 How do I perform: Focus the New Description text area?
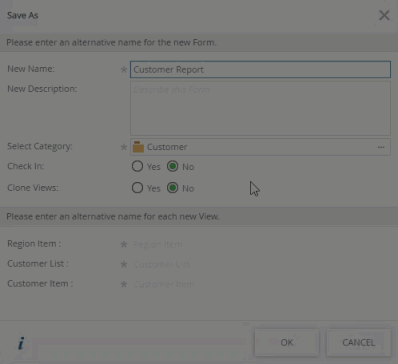tap(260, 108)
